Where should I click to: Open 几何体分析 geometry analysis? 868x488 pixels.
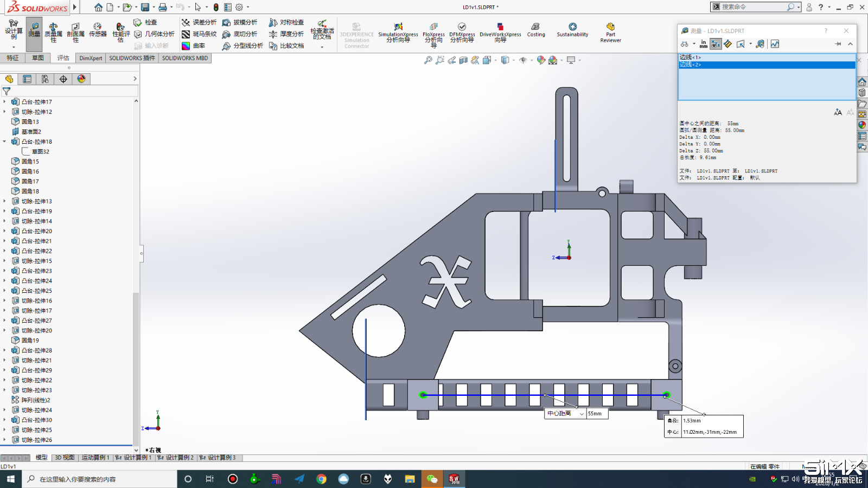pos(155,34)
